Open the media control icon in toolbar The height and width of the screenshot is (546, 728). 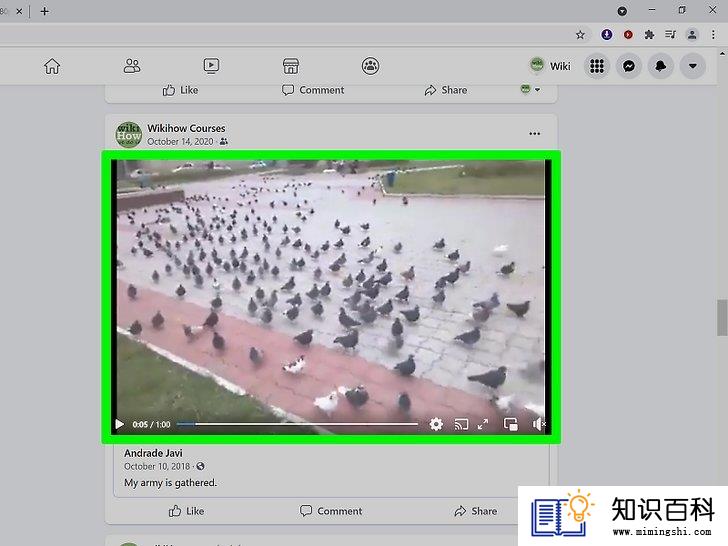[670, 34]
